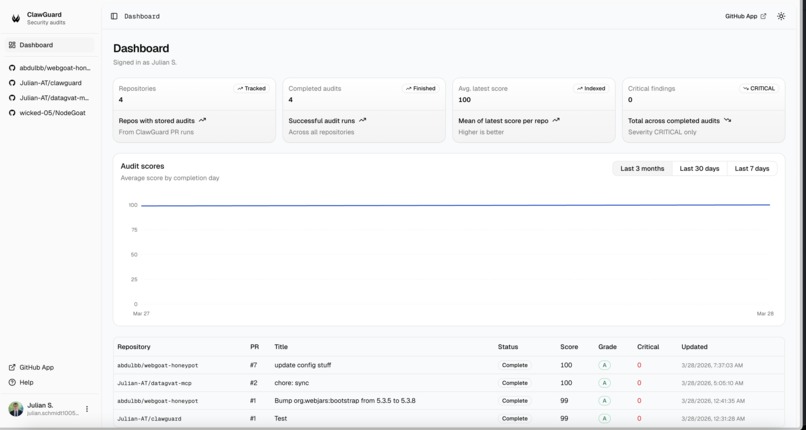Click GitHub icon next to abdulbb/webgoat-hon...

click(x=12, y=68)
